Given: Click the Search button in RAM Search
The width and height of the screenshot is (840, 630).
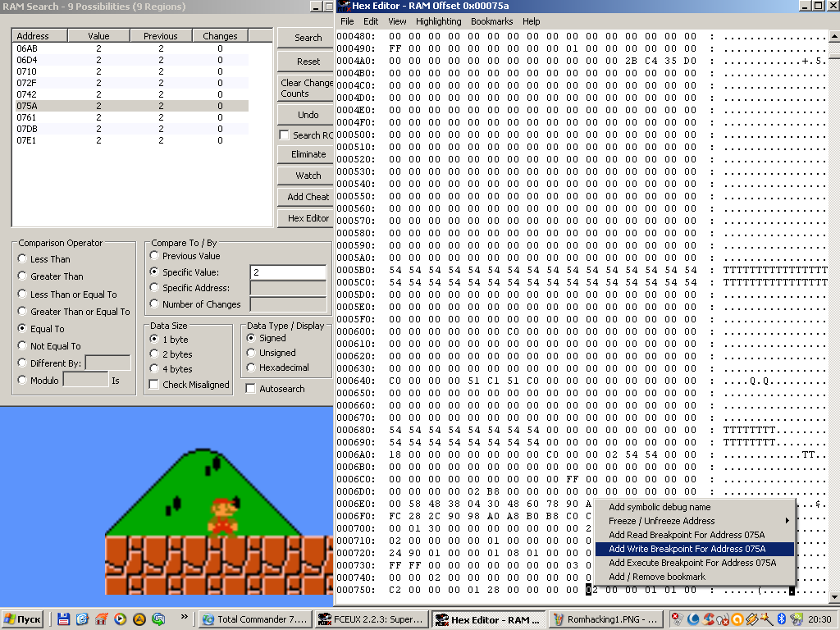Looking at the screenshot, I should tap(308, 38).
